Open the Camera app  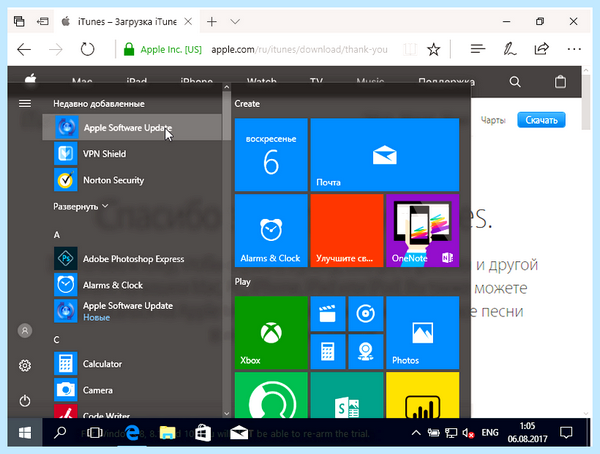(x=132, y=390)
